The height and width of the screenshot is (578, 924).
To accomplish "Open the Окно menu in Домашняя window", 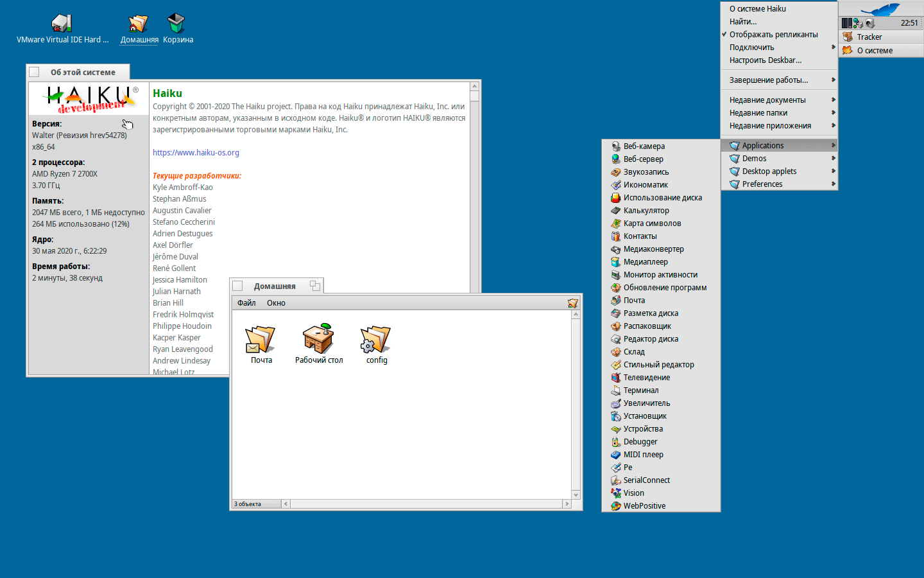I will click(276, 303).
